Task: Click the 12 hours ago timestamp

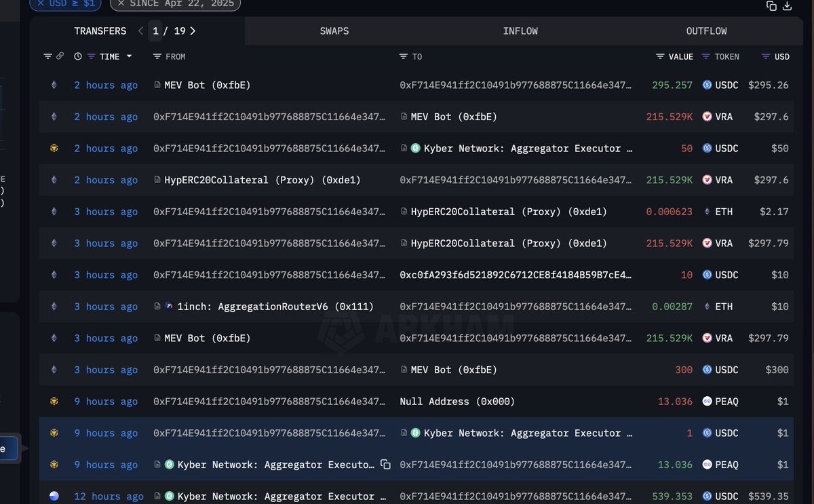Action: click(x=109, y=497)
